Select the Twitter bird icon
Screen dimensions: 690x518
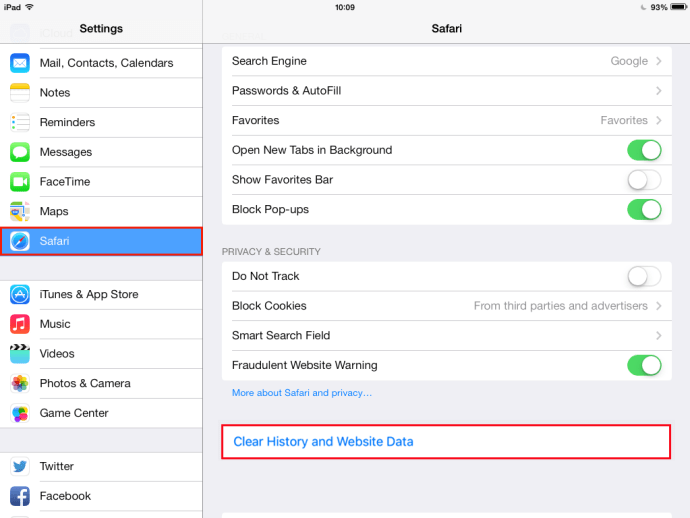(20, 467)
